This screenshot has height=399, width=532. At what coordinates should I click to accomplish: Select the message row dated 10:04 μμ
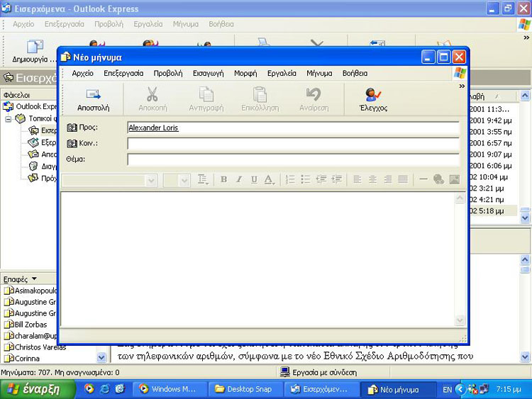(x=493, y=177)
